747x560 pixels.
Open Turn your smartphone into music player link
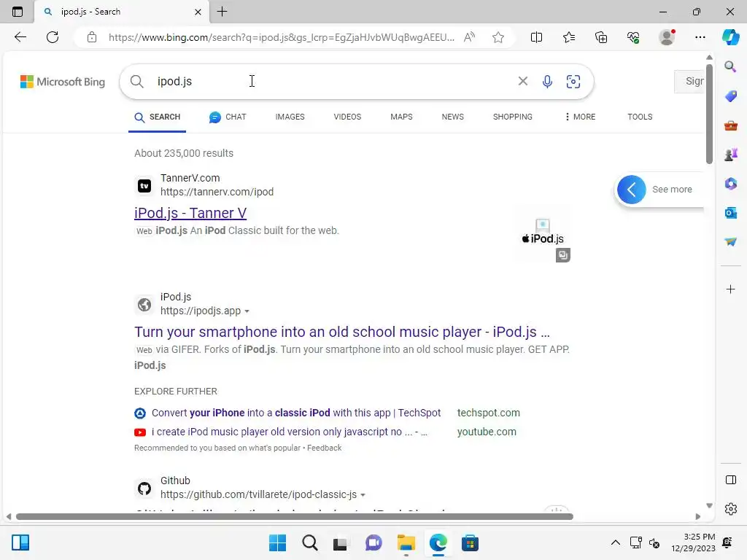pos(342,332)
